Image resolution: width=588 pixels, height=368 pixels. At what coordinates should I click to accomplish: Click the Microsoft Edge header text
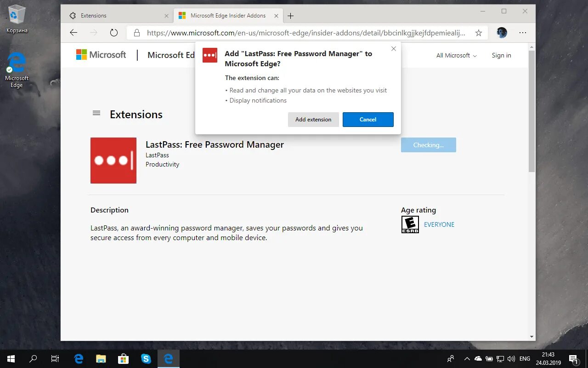(x=171, y=55)
